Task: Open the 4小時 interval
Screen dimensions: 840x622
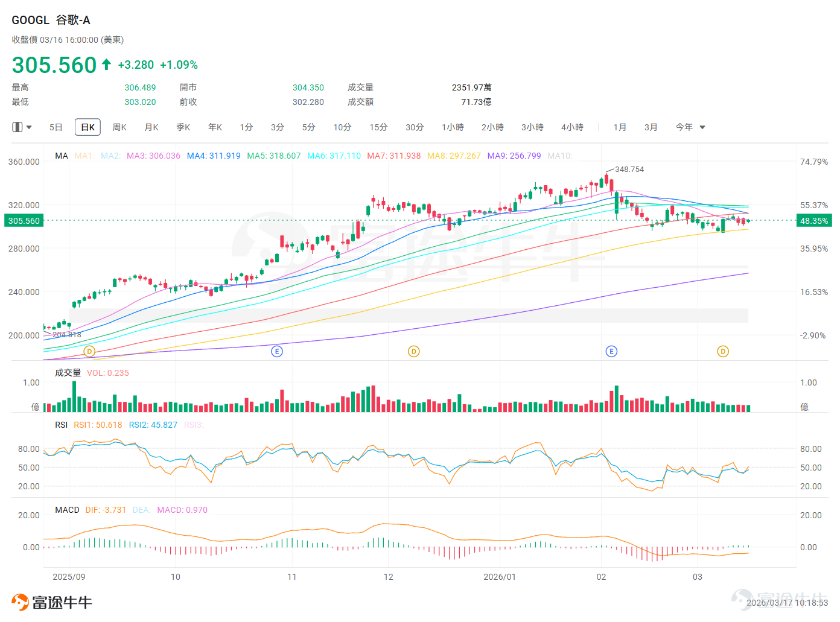Action: 573,127
